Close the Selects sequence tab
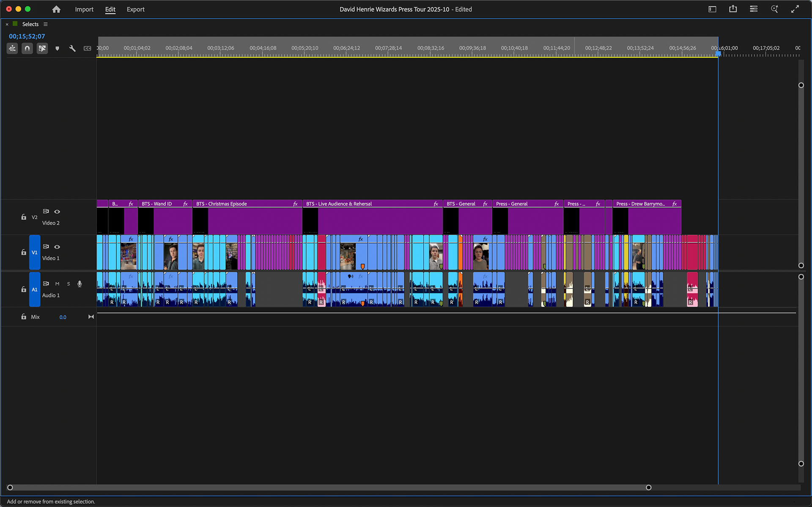Image resolution: width=812 pixels, height=507 pixels. coord(7,24)
